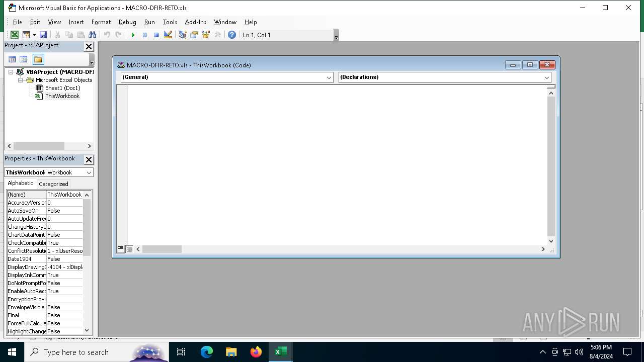The width and height of the screenshot is (644, 362).
Task: Close the Project - VBAProject panel
Action: (89, 46)
